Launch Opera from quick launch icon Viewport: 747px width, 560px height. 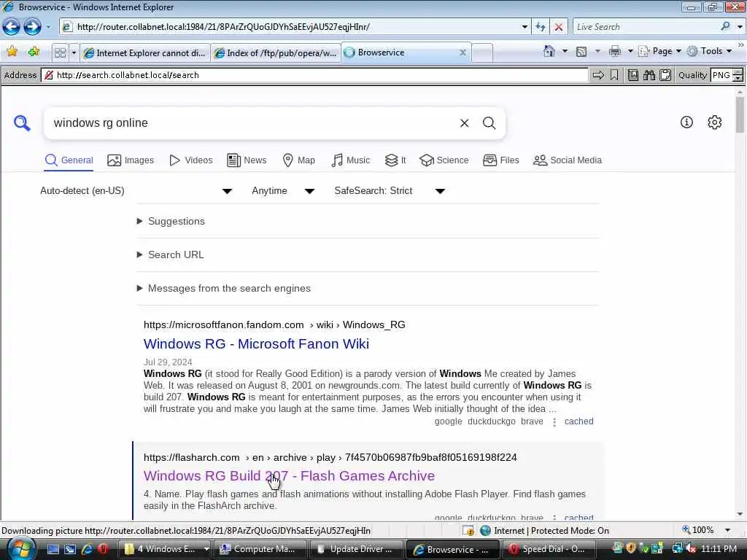pos(103,549)
